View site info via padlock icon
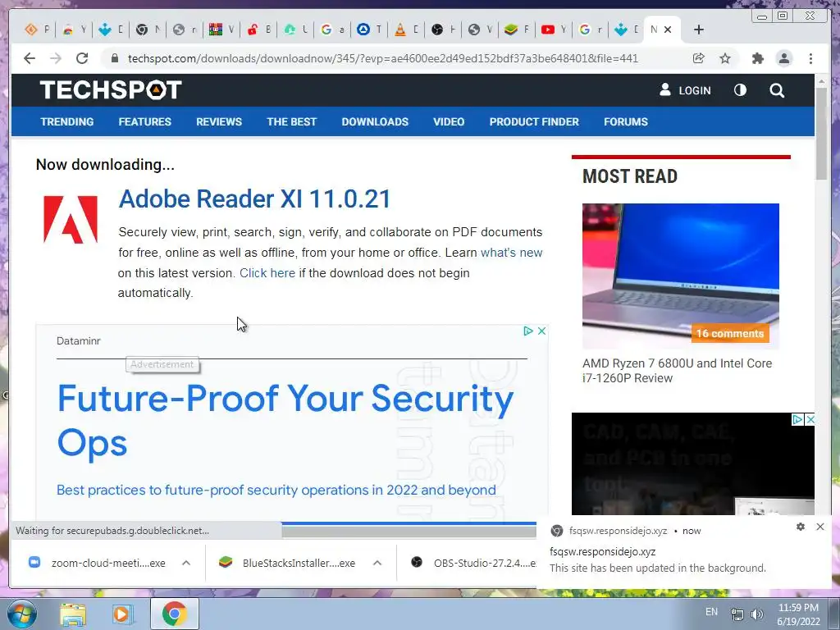 click(x=114, y=58)
